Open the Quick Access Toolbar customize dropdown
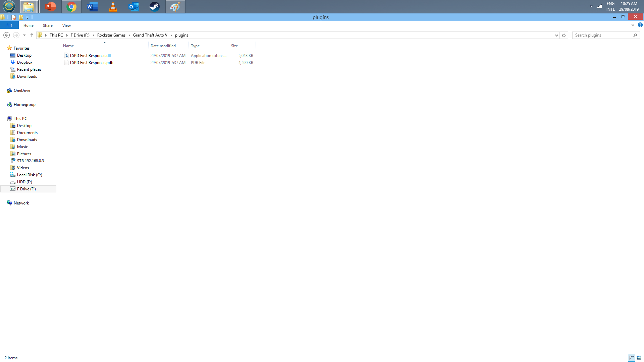The image size is (644, 362). pyautogui.click(x=28, y=17)
